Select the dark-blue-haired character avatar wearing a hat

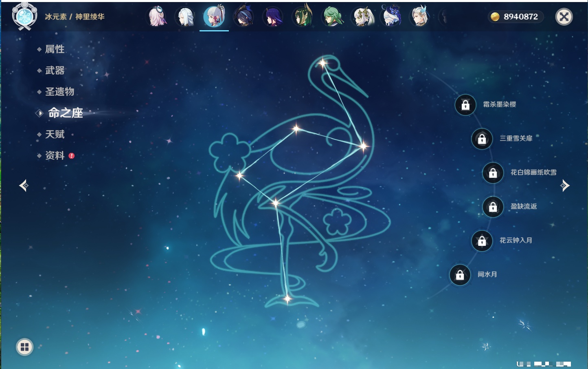pyautogui.click(x=244, y=17)
